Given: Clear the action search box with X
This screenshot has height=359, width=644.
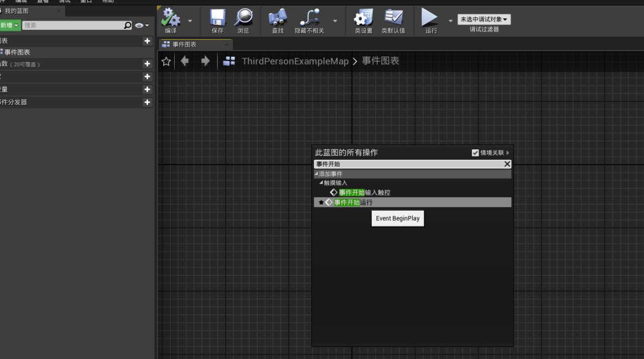Looking at the screenshot, I should (x=507, y=164).
